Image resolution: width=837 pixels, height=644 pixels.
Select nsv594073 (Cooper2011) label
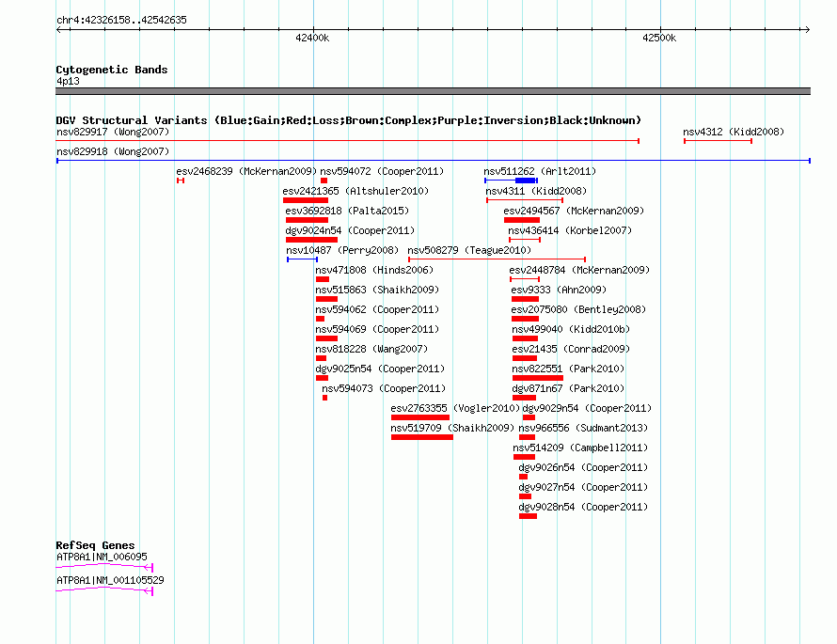tap(384, 388)
